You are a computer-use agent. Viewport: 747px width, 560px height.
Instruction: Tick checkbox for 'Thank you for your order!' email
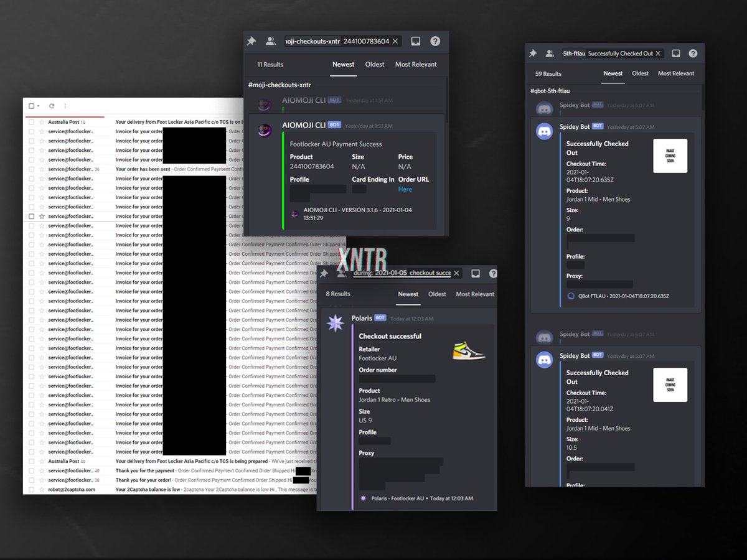[x=32, y=480]
